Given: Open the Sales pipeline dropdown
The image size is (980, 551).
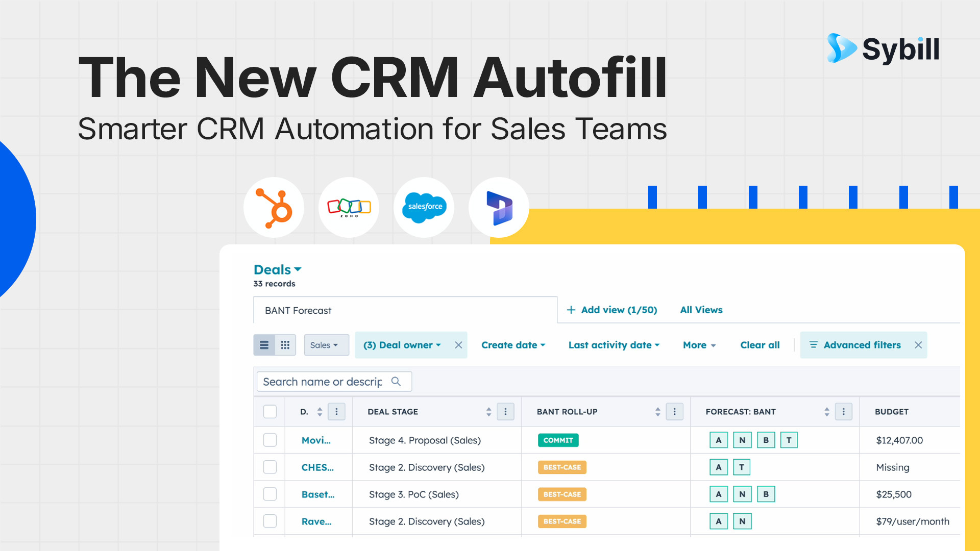Looking at the screenshot, I should 327,345.
